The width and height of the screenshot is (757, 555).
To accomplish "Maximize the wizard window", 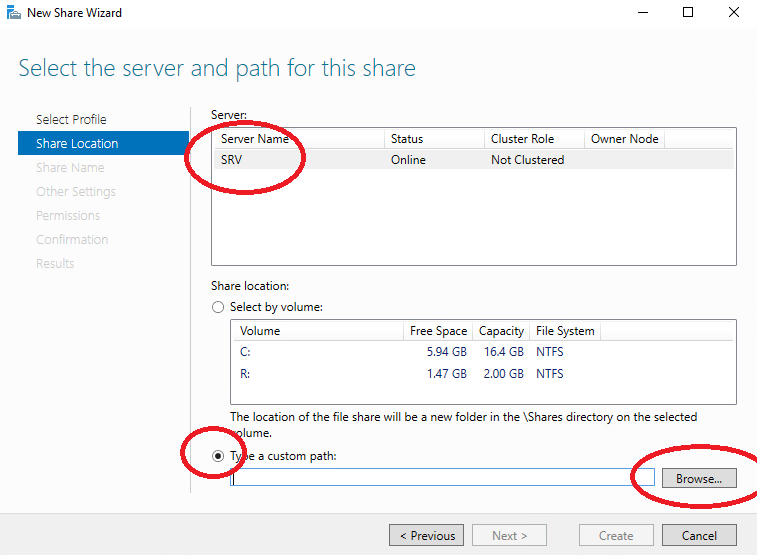I will [x=688, y=12].
